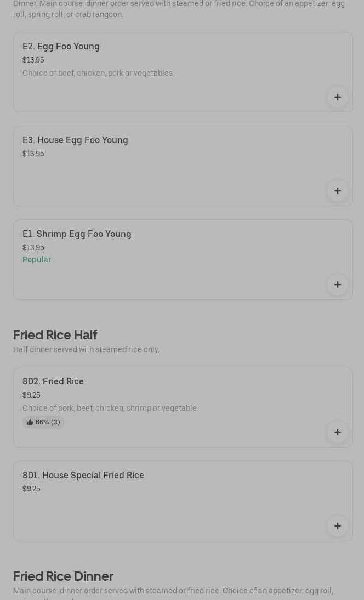The height and width of the screenshot is (600, 364).
Task: Click 'Choice of pork, beef, chicken, shrimp' description
Action: pyautogui.click(x=110, y=408)
